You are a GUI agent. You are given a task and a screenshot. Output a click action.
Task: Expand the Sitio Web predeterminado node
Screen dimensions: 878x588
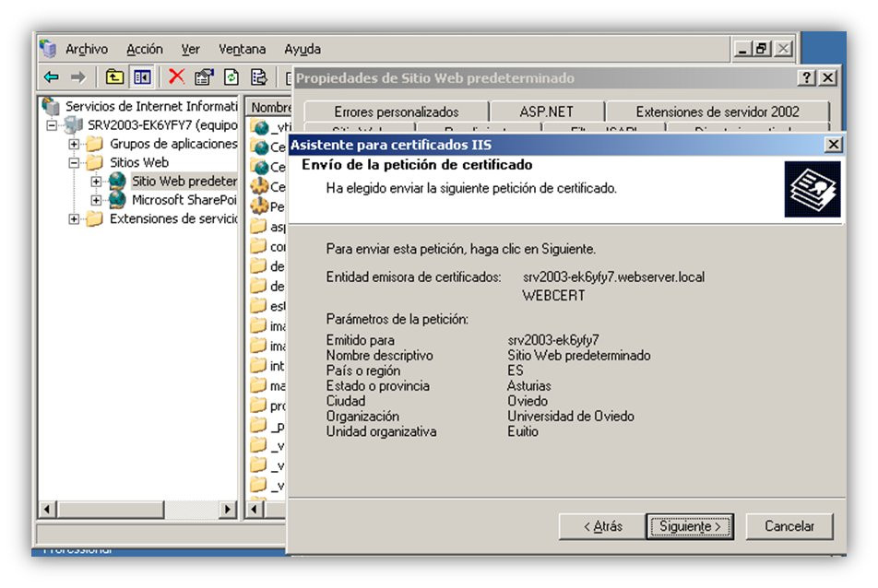96,182
